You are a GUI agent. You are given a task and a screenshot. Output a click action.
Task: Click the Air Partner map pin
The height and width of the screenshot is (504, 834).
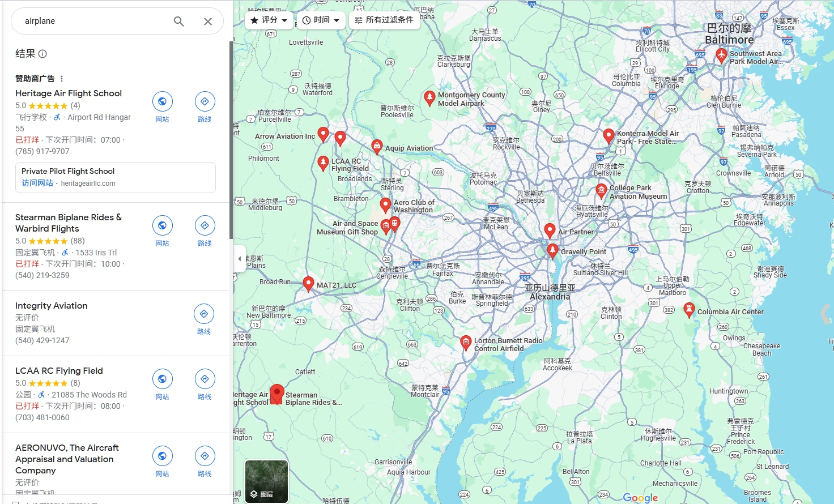click(550, 230)
